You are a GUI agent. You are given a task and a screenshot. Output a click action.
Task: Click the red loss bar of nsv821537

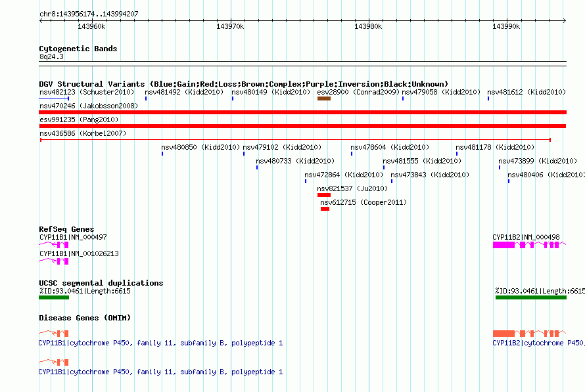click(324, 195)
